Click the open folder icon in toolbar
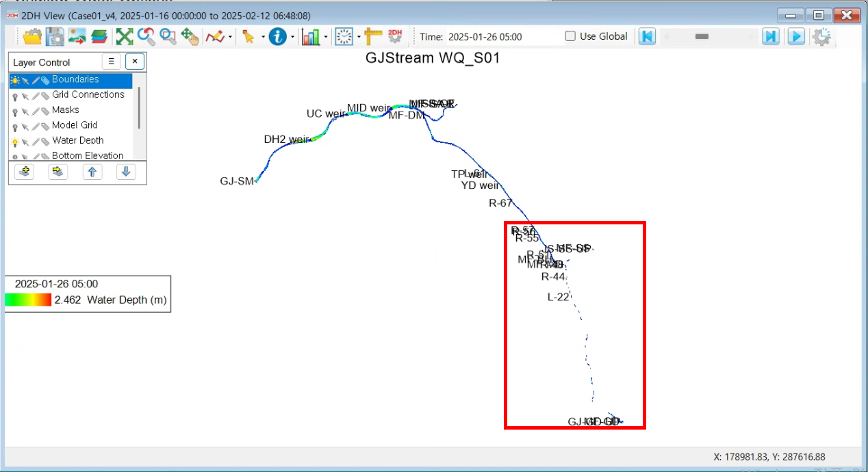The image size is (868, 472). pyautogui.click(x=32, y=37)
